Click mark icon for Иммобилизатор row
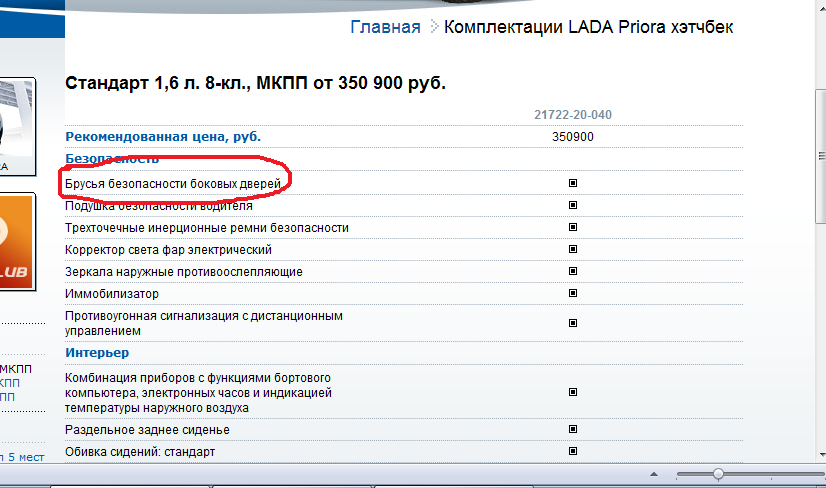Viewport: 826px width, 488px height. pos(573,293)
